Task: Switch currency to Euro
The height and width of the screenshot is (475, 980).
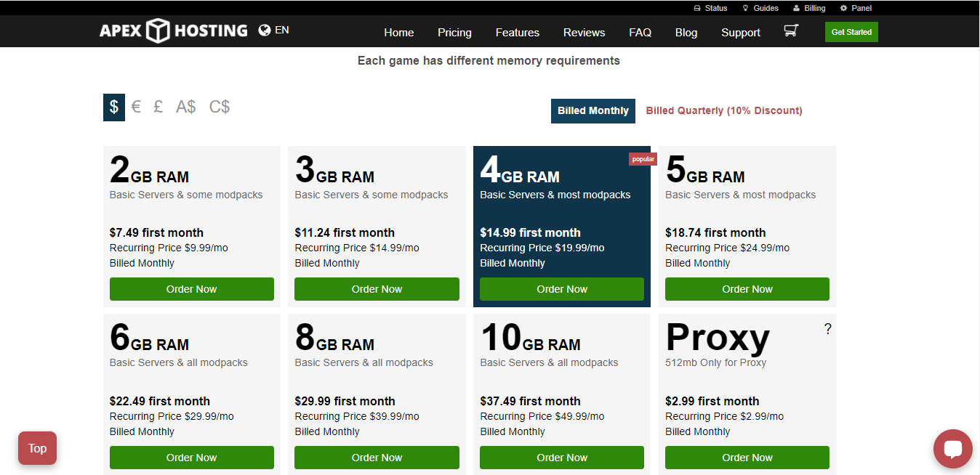Action: pyautogui.click(x=136, y=107)
